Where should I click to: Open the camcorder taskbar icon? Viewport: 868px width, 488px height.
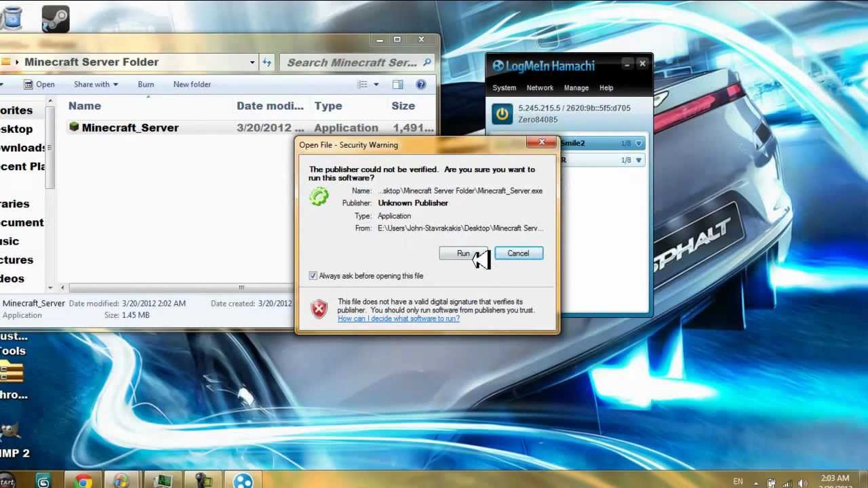(x=203, y=481)
